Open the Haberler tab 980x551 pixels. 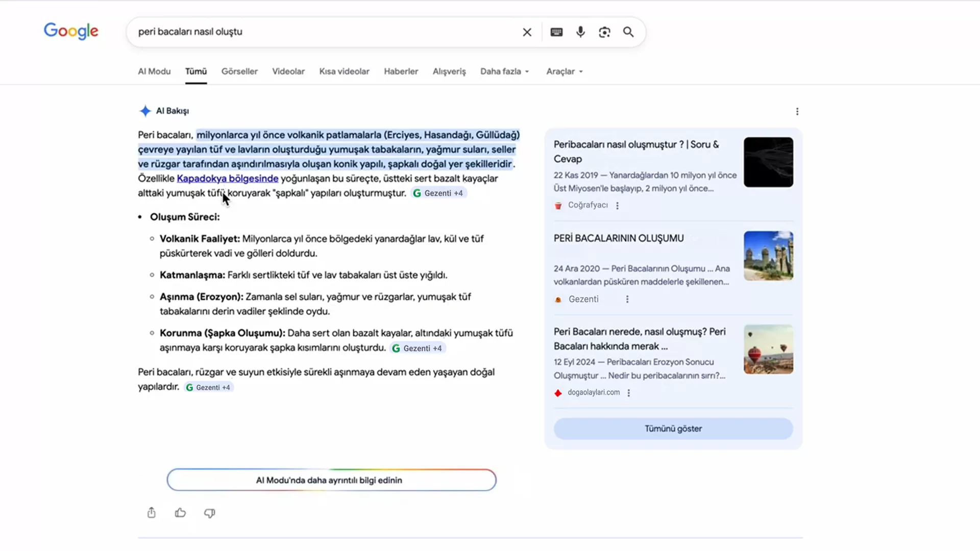(x=401, y=71)
